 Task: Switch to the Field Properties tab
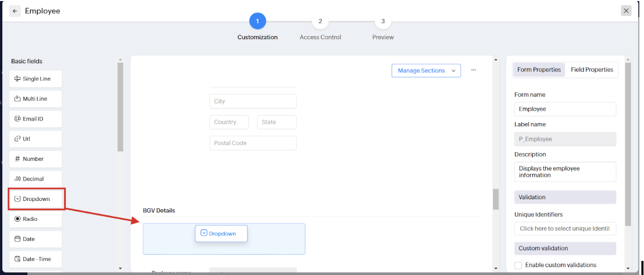pos(592,70)
